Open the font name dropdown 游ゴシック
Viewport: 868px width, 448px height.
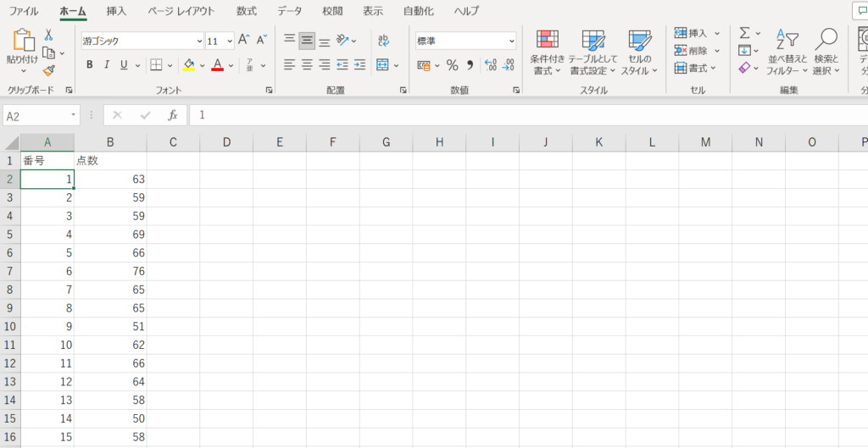[200, 41]
